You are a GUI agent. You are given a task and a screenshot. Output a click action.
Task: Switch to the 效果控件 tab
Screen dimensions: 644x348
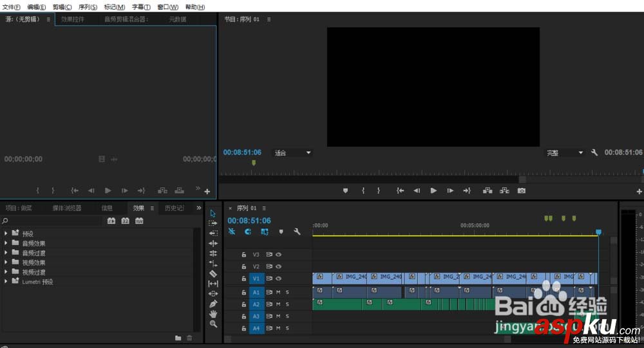(73, 19)
